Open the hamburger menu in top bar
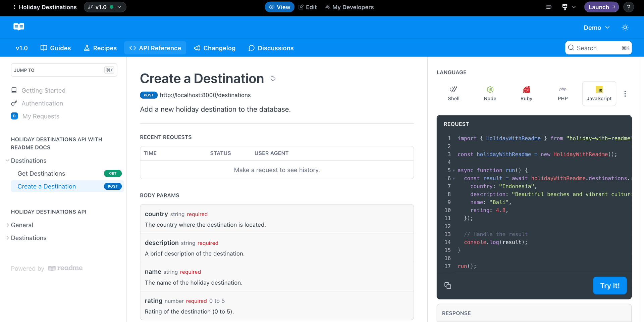The width and height of the screenshot is (644, 322). pyautogui.click(x=549, y=7)
